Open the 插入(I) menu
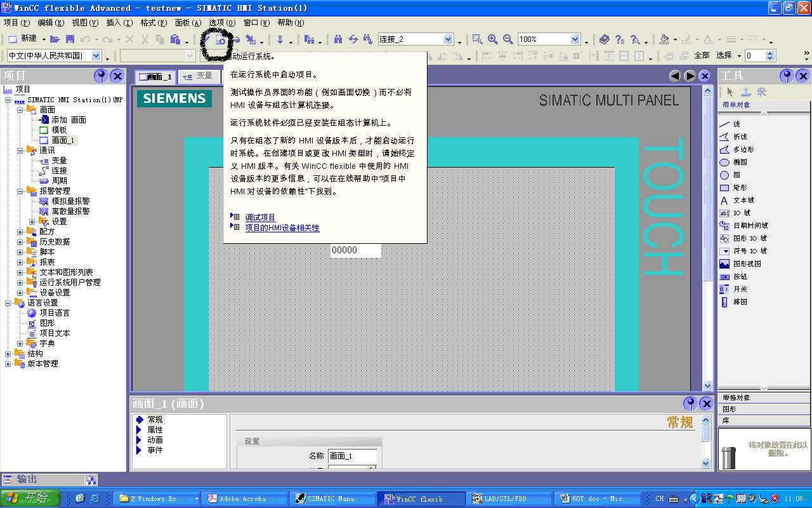812x508 pixels. click(119, 23)
